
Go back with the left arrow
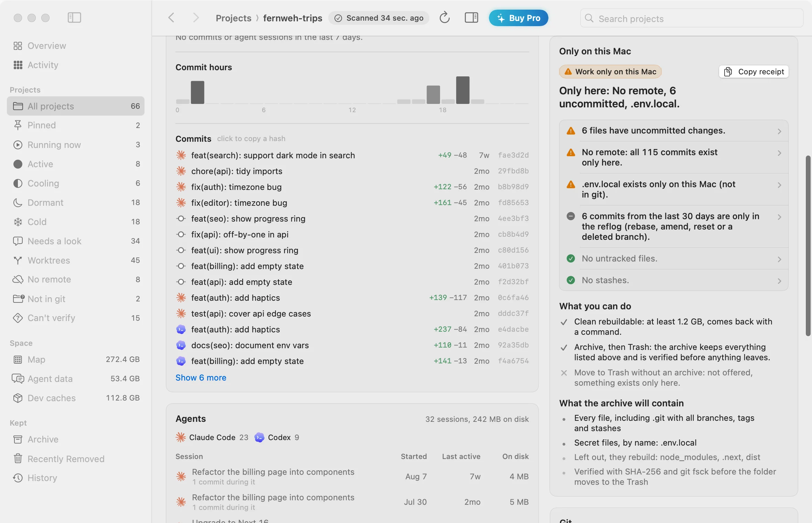point(171,18)
